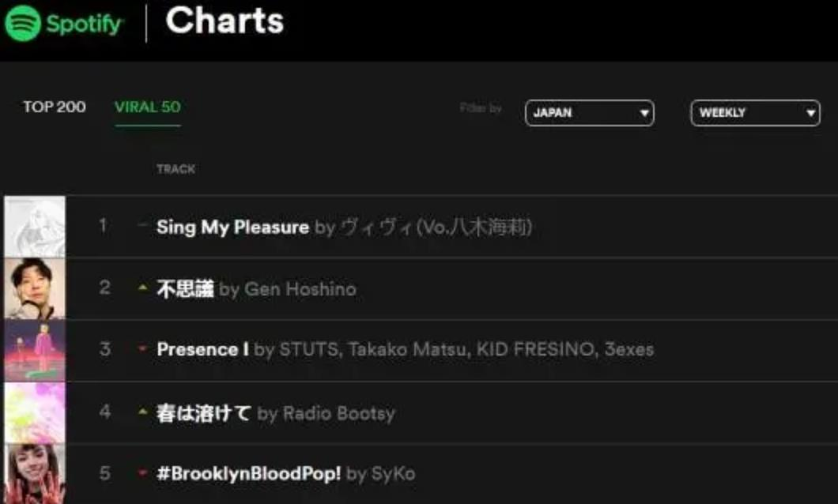This screenshot has width=838, height=504.
Task: Open the Sing My Pleasure track
Action: pos(232,228)
